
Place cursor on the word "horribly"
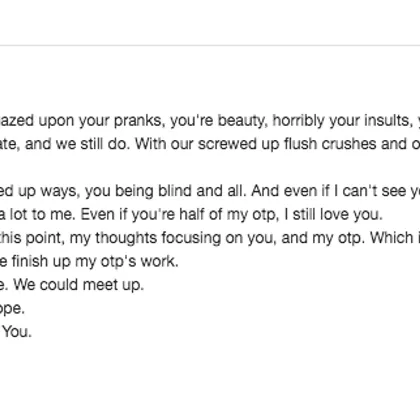(x=298, y=121)
